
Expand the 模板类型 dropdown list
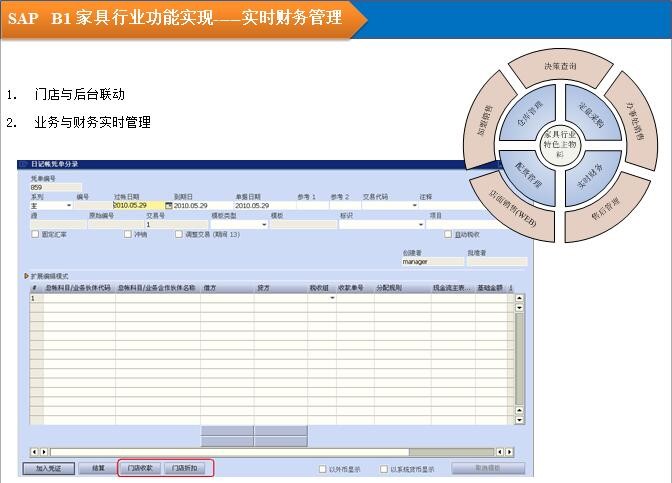click(x=264, y=224)
